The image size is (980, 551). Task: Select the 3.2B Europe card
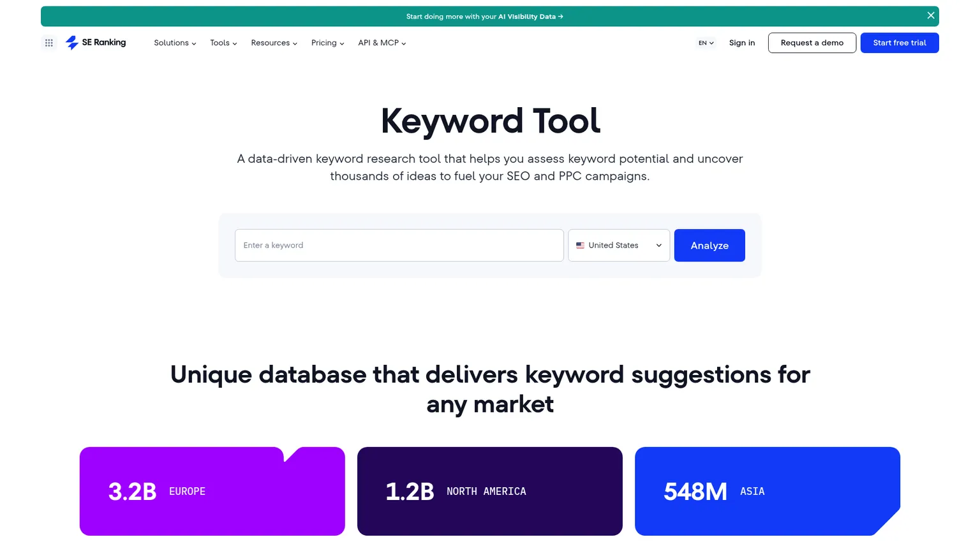coord(212,491)
